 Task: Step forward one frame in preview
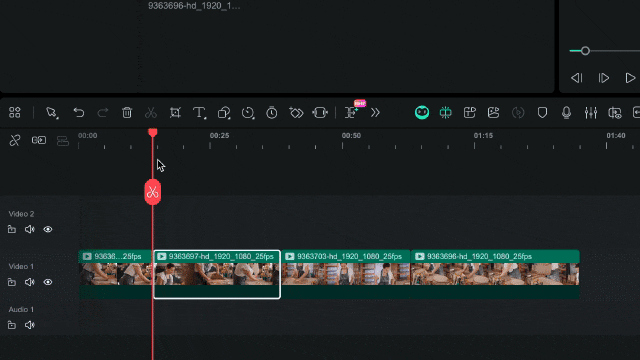pos(604,78)
